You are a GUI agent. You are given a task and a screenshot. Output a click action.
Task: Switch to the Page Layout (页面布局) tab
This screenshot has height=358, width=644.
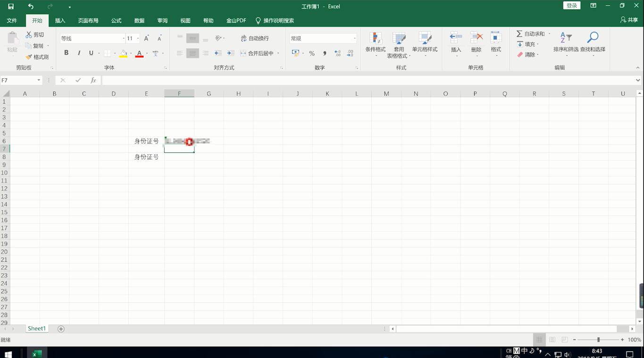(x=88, y=21)
